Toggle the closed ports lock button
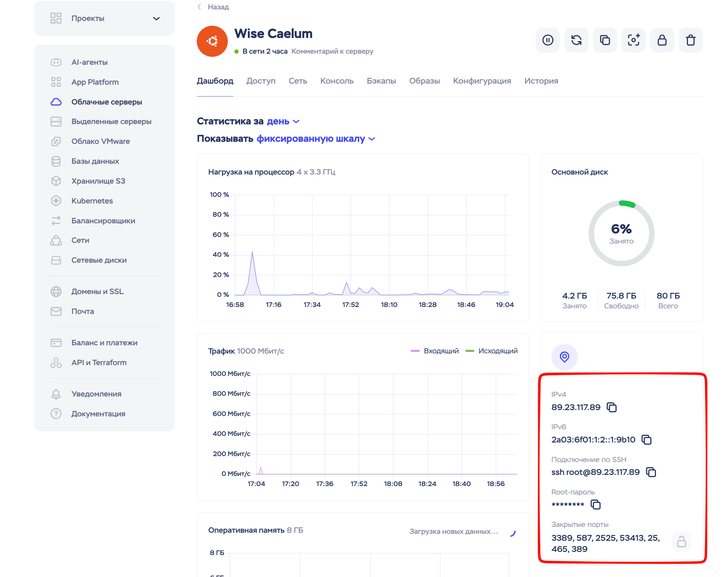 pos(681,542)
